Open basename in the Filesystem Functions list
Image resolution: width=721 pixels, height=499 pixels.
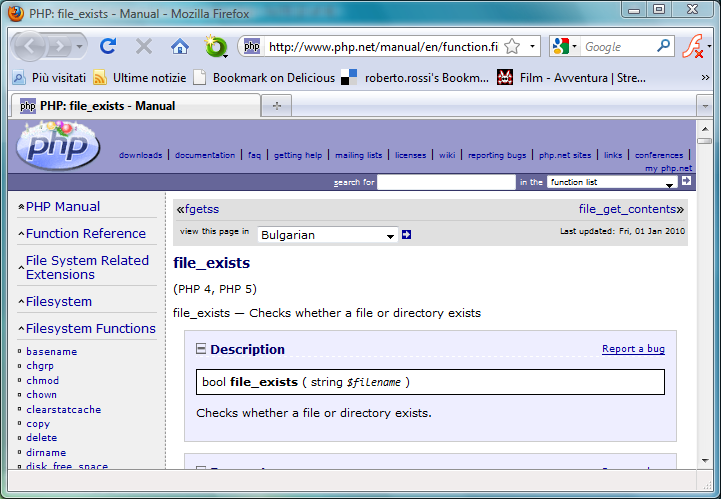[x=51, y=352]
